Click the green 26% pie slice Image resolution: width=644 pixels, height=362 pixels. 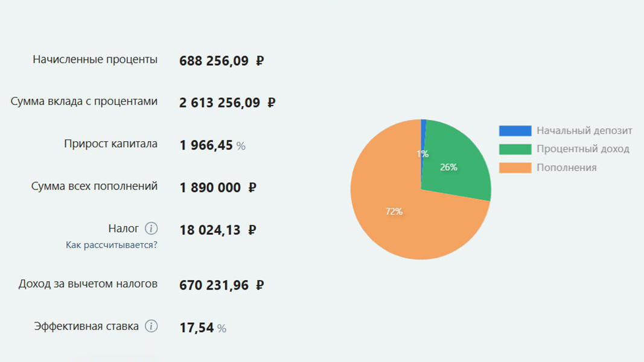[456, 163]
